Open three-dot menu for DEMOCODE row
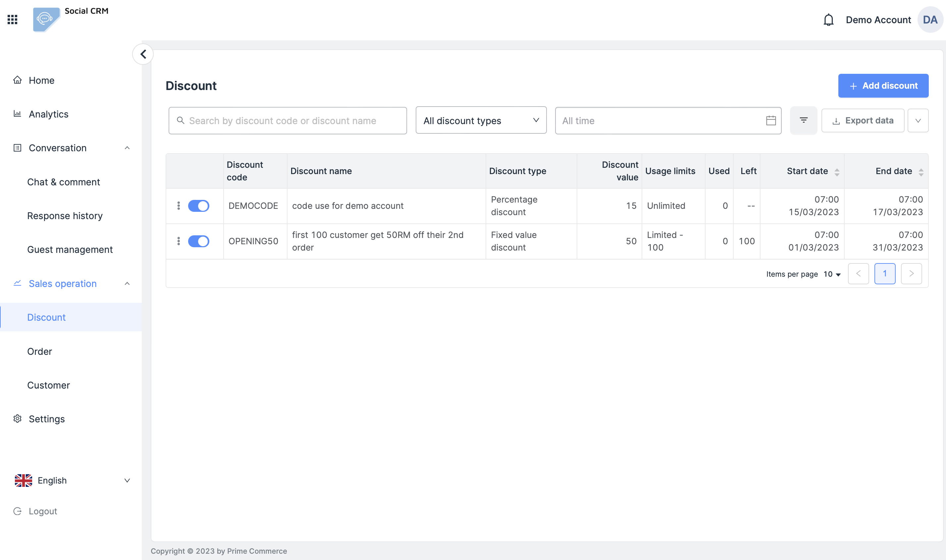Image resolution: width=946 pixels, height=560 pixels. tap(179, 206)
